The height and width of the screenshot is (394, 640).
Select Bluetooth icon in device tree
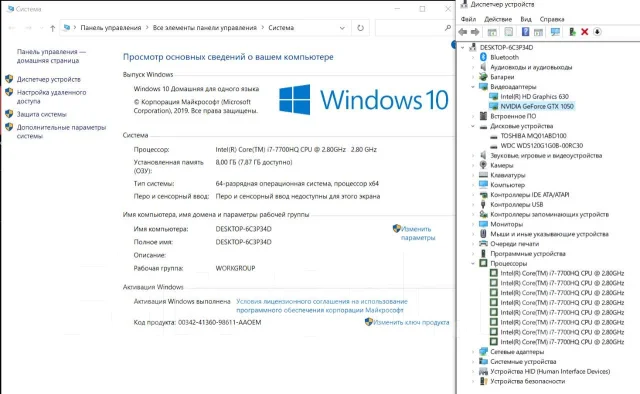pyautogui.click(x=483, y=57)
